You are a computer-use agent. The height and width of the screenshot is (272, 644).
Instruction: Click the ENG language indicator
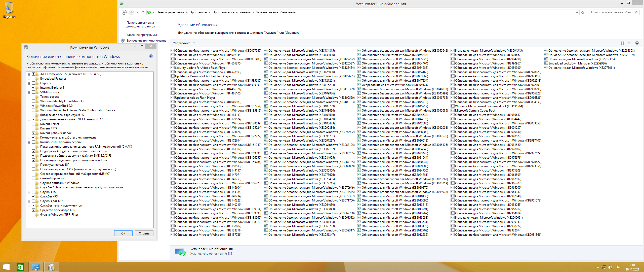[x=618, y=267]
